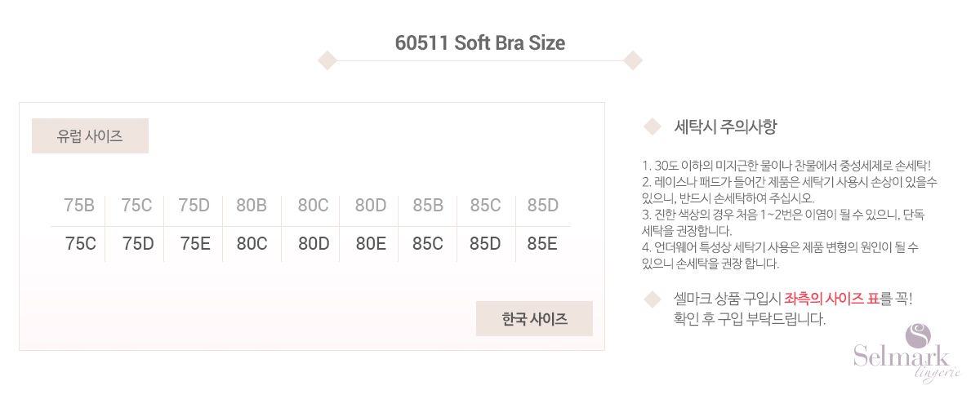The width and height of the screenshot is (980, 408).
Task: Pick gray 80C in the top European row
Action: coord(313,206)
